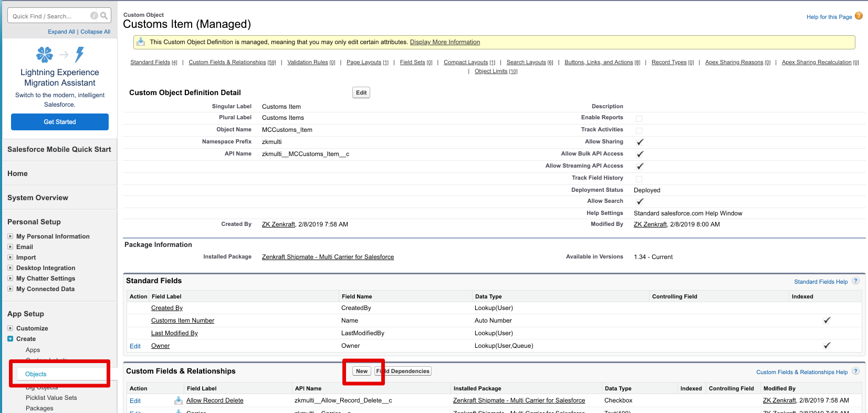Select Apps under Create in sidebar
The width and height of the screenshot is (868, 413).
click(33, 350)
